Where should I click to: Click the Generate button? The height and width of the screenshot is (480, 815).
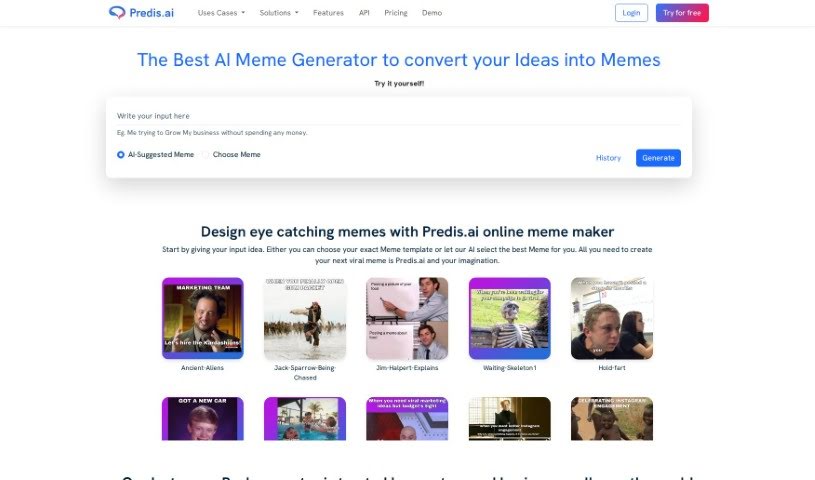[658, 158]
